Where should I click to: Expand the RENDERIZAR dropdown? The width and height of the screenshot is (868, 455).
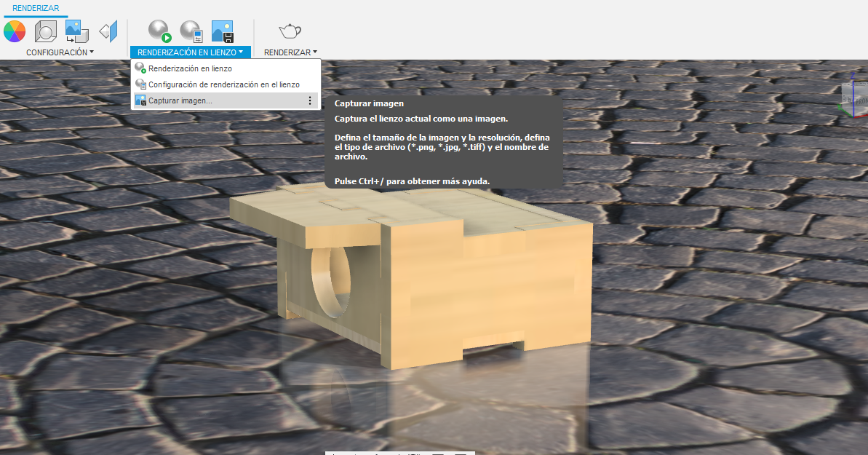[x=290, y=52]
